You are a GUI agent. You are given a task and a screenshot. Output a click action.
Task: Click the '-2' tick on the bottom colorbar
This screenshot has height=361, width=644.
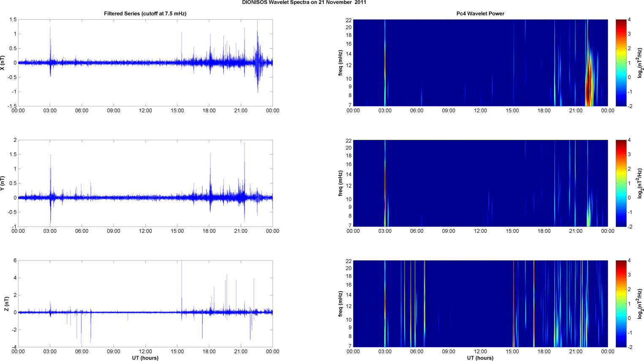point(630,347)
